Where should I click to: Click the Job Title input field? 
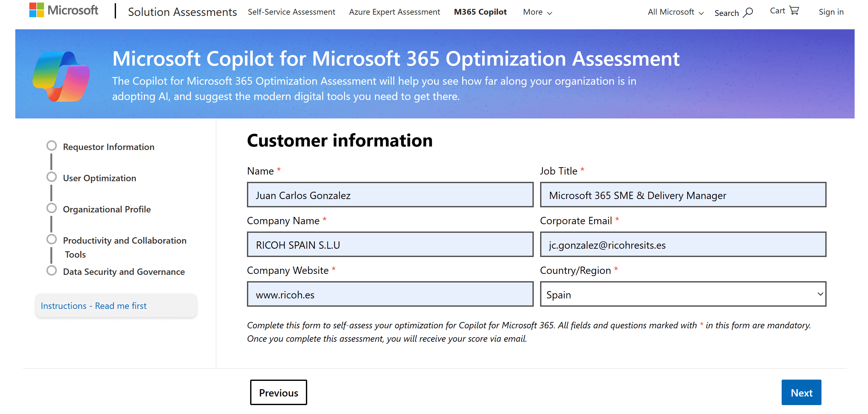pyautogui.click(x=683, y=195)
